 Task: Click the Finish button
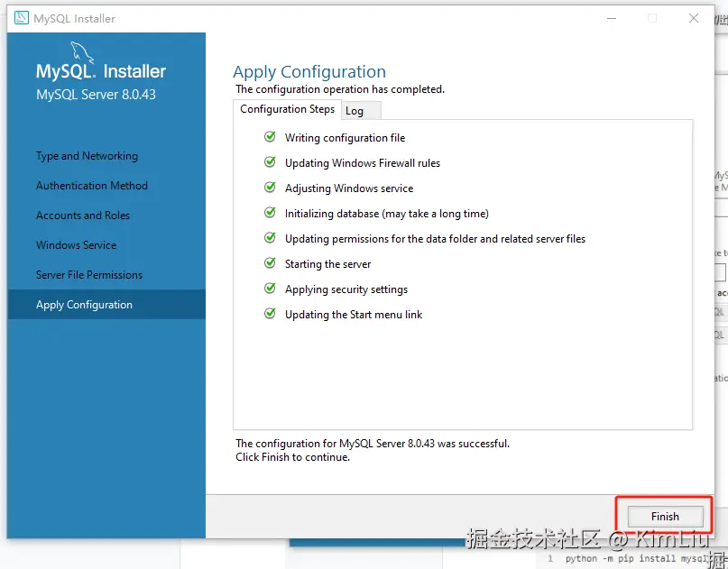(x=665, y=516)
